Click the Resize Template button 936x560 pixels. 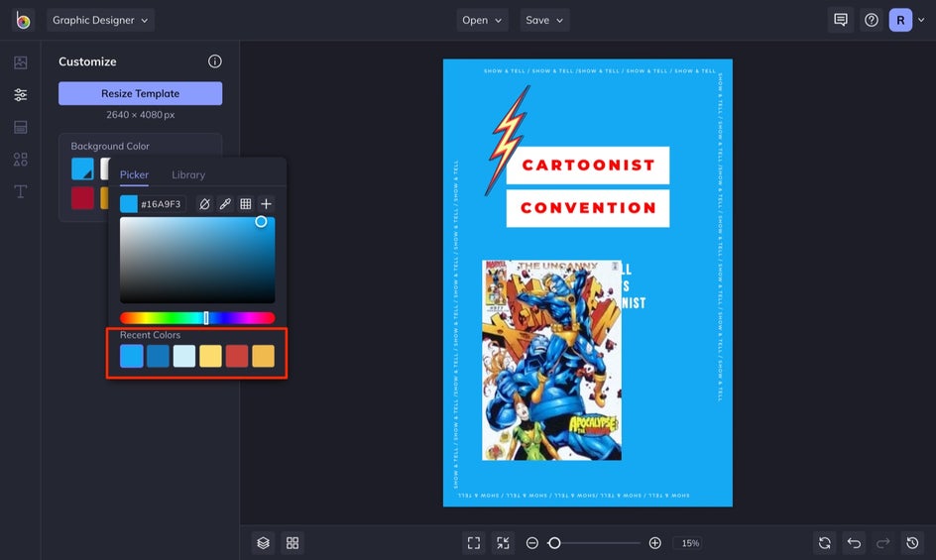click(140, 93)
